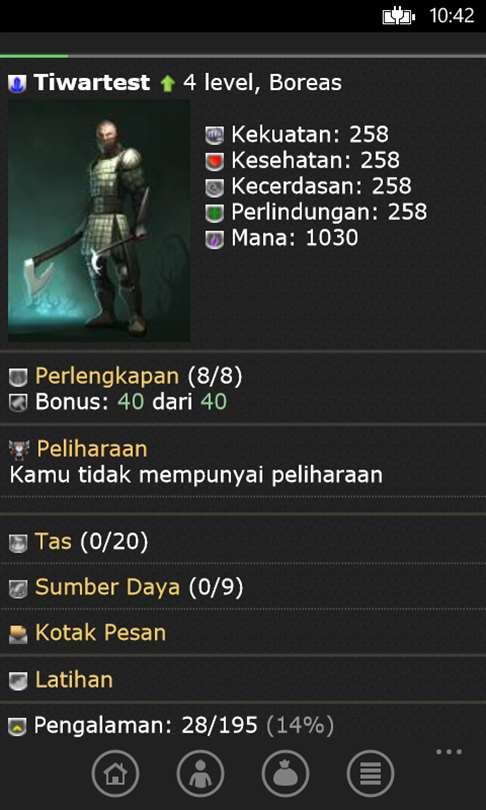The image size is (486, 810).
Task: Tap the red Kesehatan health icon
Action: pyautogui.click(x=214, y=162)
